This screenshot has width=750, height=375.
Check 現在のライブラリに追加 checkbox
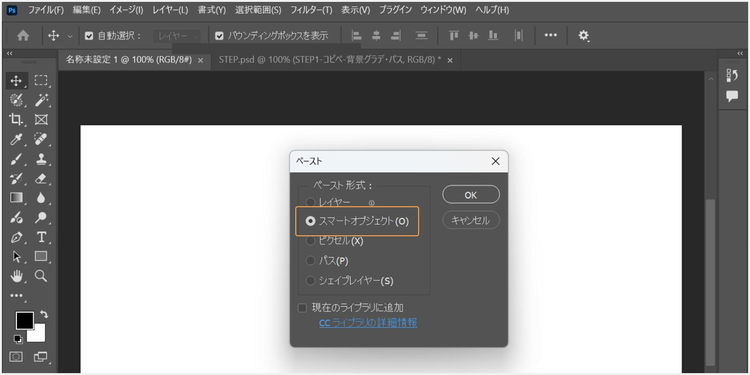[x=302, y=308]
